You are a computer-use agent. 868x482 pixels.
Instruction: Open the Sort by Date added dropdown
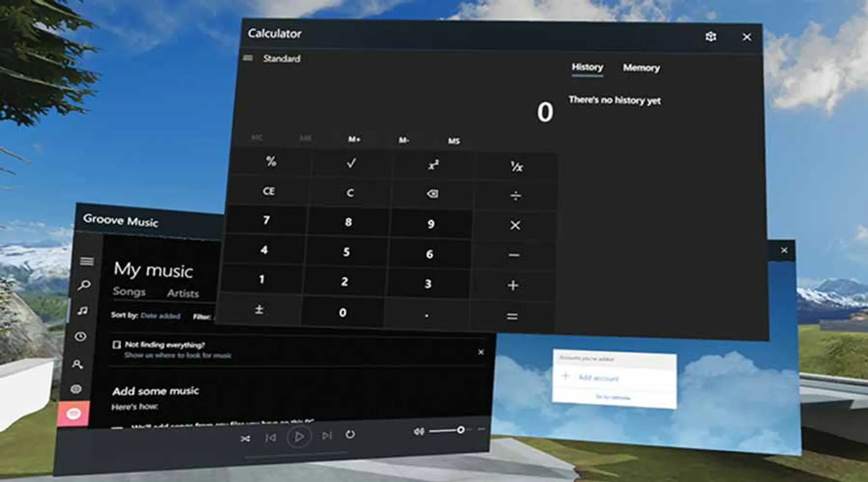(160, 316)
